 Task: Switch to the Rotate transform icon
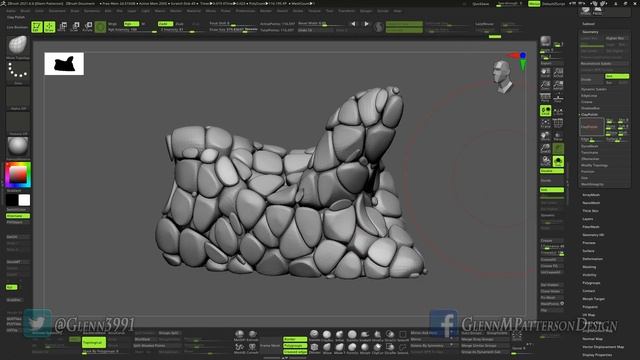87,27
